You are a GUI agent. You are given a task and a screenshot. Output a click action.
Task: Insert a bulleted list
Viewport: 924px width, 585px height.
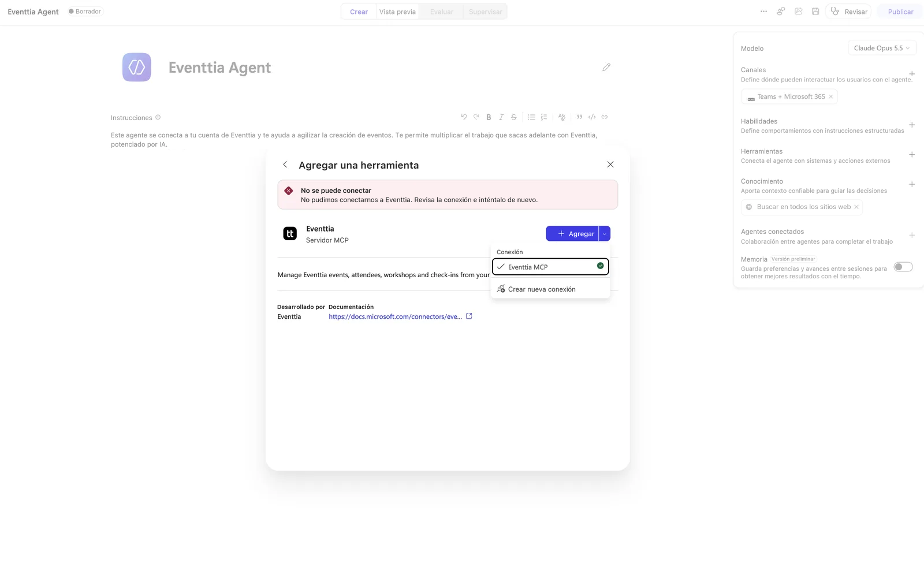point(531,117)
